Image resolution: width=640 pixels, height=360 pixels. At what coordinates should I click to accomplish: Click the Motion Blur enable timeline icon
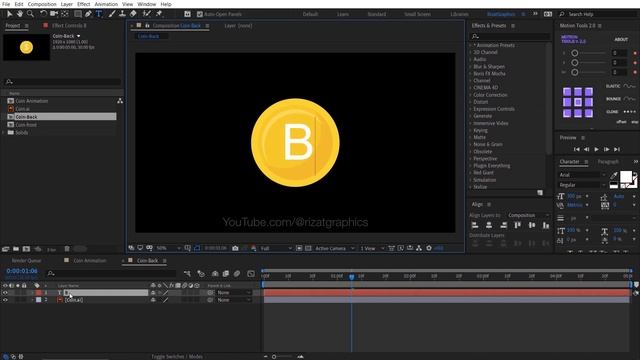237,274
